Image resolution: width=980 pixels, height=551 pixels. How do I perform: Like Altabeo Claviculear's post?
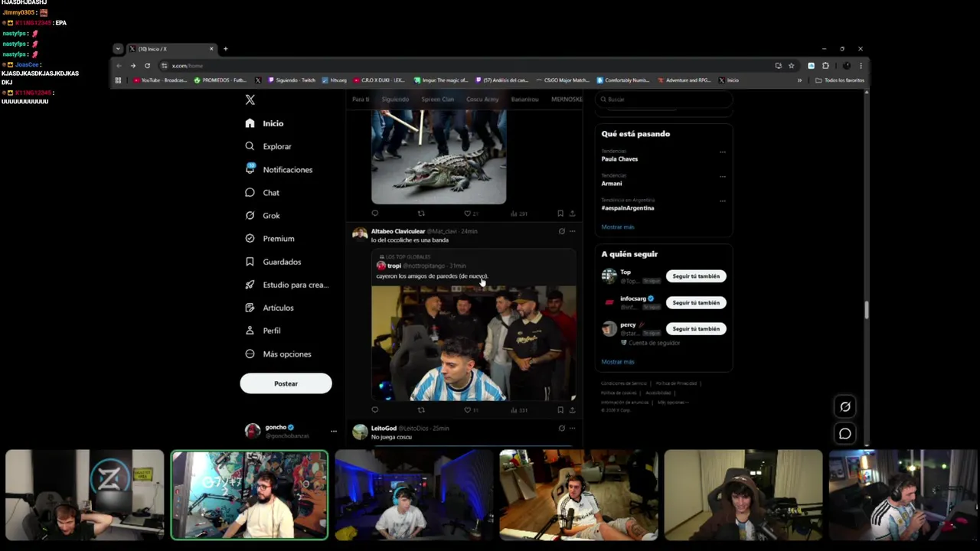coord(467,410)
